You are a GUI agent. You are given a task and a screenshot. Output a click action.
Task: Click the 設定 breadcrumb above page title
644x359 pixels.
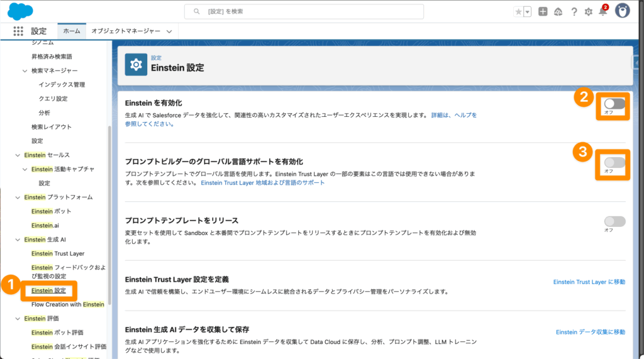(156, 58)
